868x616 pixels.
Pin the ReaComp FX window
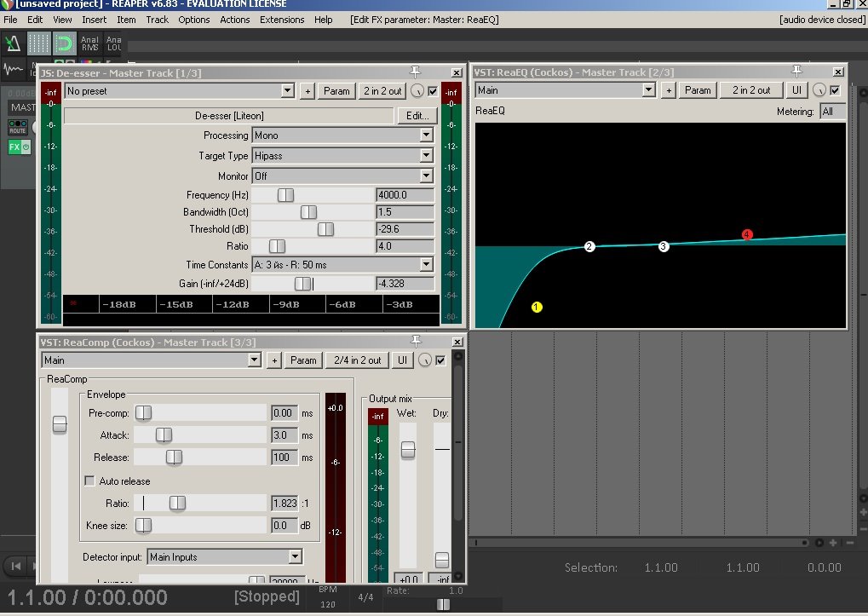click(x=416, y=342)
